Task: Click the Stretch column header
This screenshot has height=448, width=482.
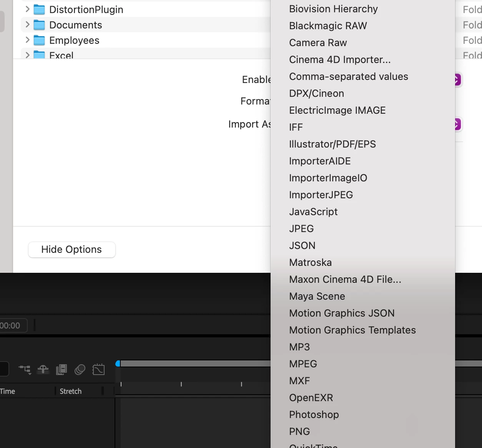Action: 71,391
